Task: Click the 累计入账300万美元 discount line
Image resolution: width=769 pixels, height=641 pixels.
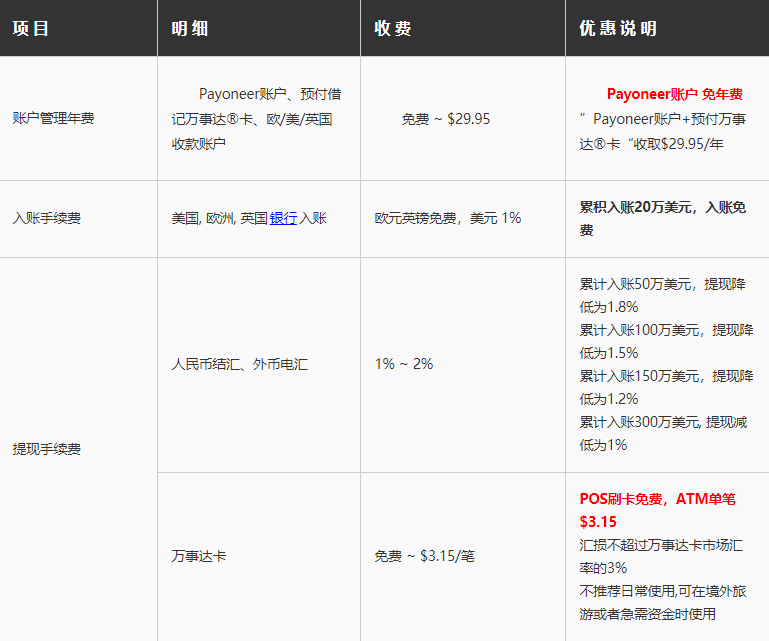Action: pos(663,422)
